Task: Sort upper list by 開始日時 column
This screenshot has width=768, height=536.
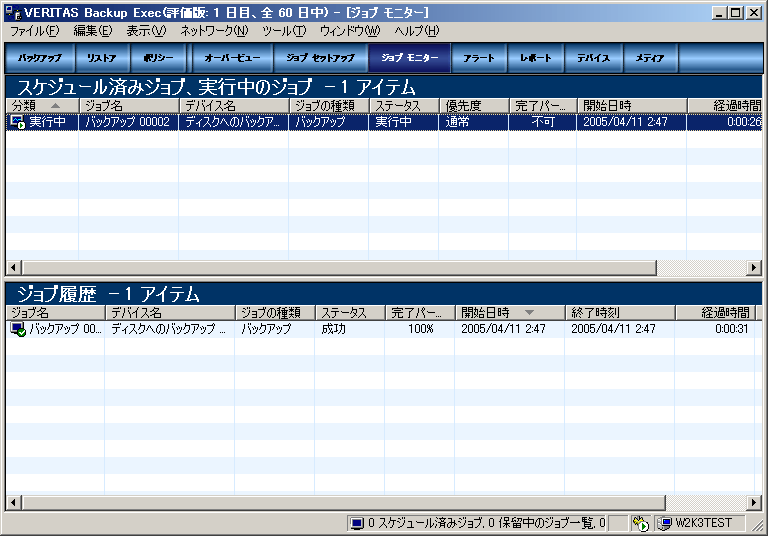Action: pyautogui.click(x=632, y=106)
